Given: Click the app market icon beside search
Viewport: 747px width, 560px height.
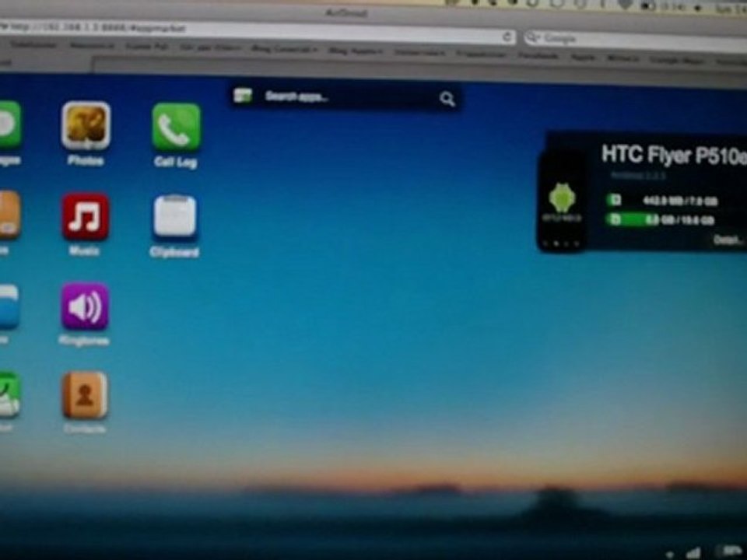Looking at the screenshot, I should click(x=243, y=95).
